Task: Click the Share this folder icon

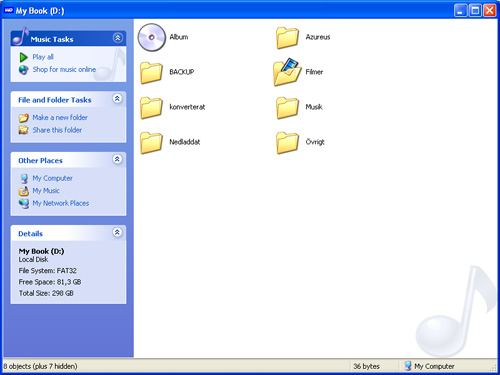Action: tap(23, 130)
